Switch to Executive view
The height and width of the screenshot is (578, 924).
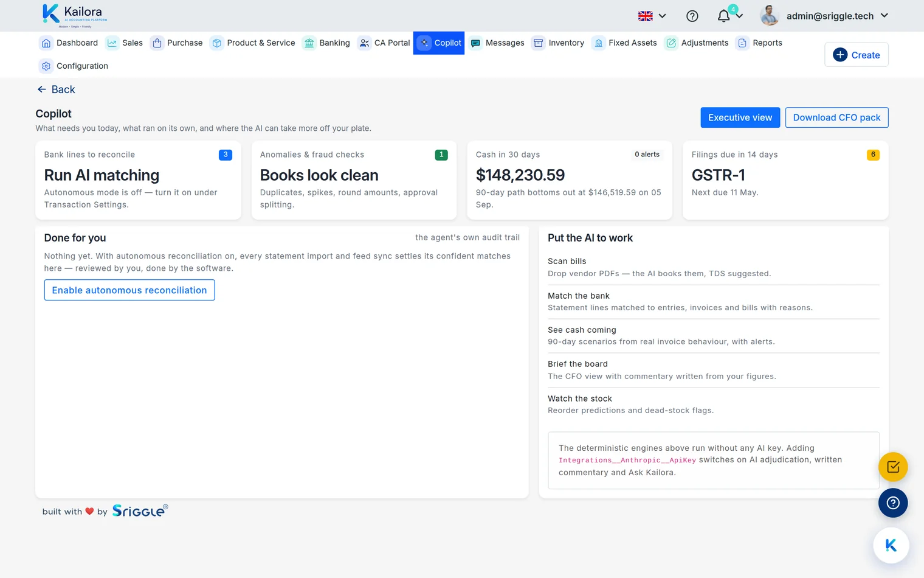point(740,117)
